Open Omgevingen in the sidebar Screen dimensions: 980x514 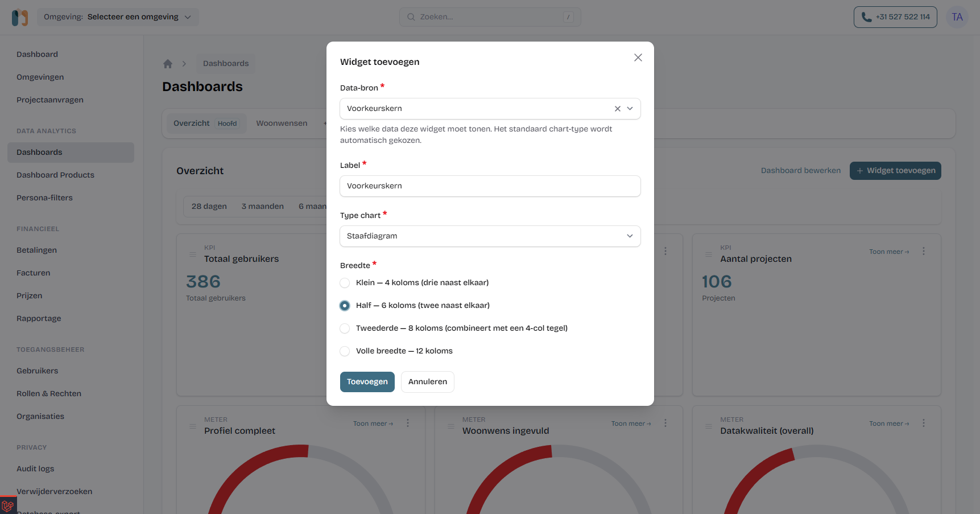[x=40, y=77]
